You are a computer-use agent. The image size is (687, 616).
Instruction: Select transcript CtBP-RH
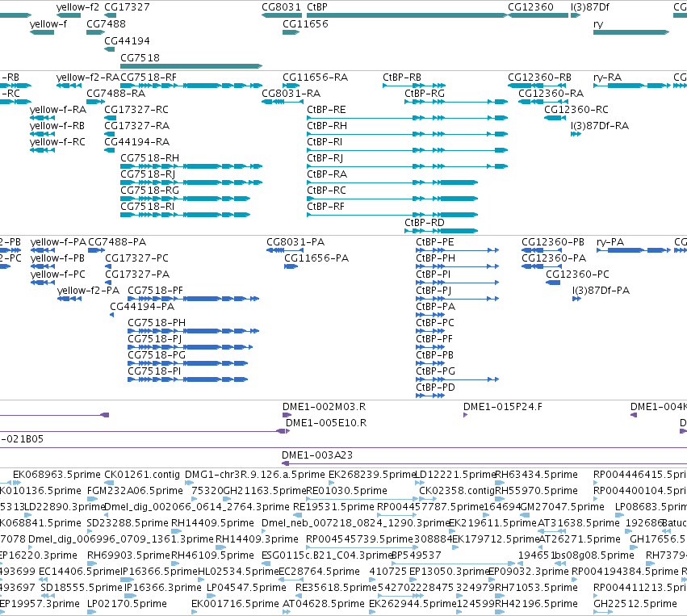click(407, 134)
